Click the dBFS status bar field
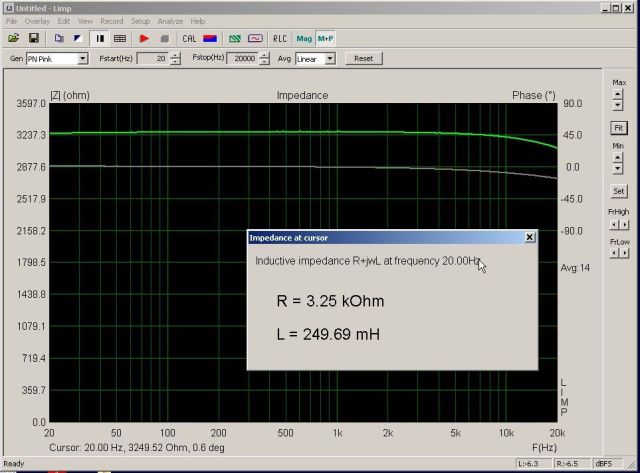The image size is (640, 473). click(x=606, y=464)
